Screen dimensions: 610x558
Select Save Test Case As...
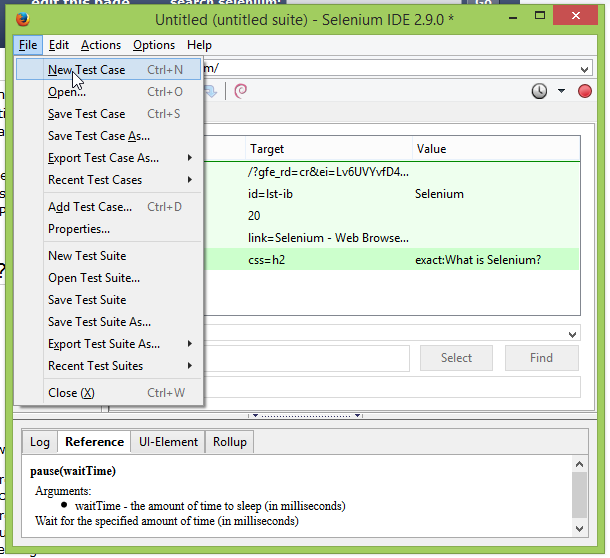[108, 136]
